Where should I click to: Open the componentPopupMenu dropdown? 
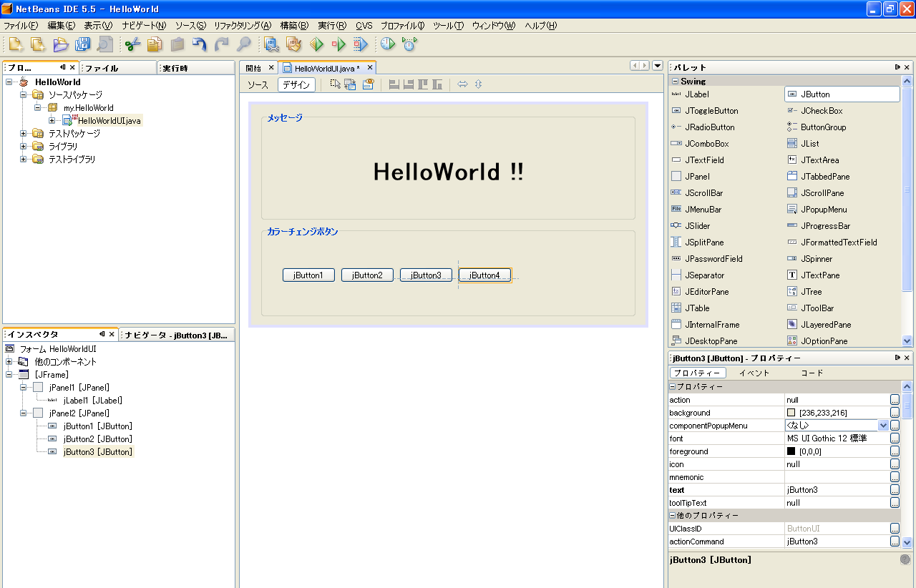(x=883, y=426)
